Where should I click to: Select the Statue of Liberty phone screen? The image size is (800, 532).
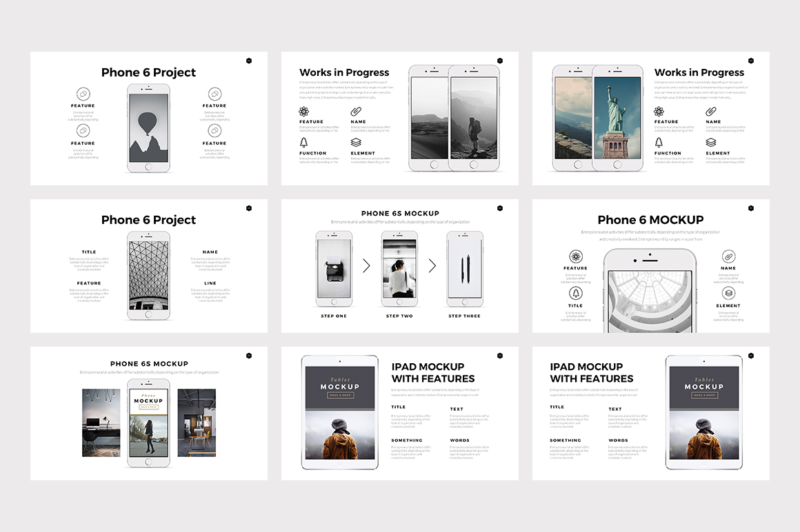click(617, 118)
